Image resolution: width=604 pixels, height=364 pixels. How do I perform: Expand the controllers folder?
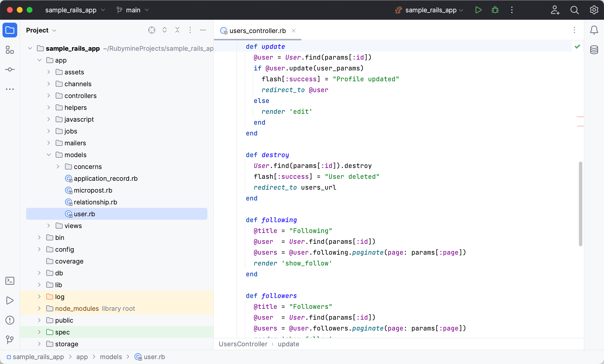click(49, 96)
